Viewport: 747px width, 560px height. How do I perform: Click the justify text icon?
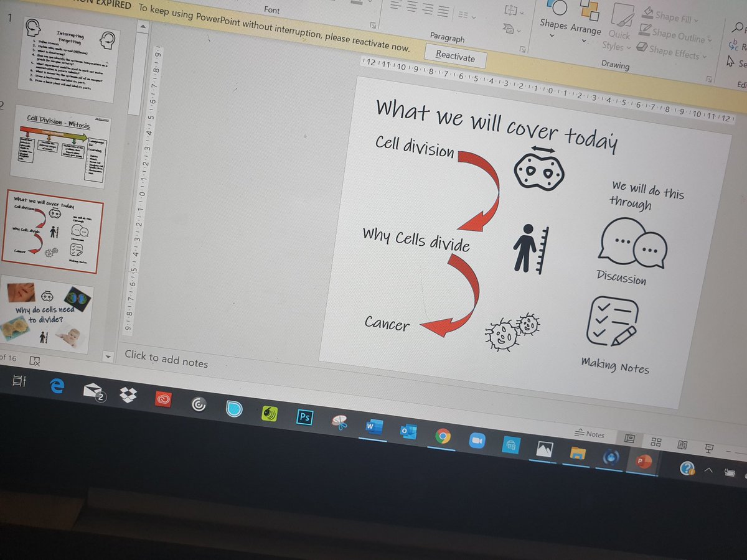pyautogui.click(x=443, y=11)
